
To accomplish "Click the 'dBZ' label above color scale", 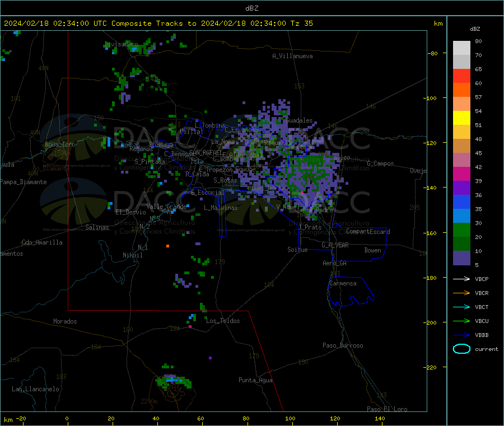I will tap(475, 29).
